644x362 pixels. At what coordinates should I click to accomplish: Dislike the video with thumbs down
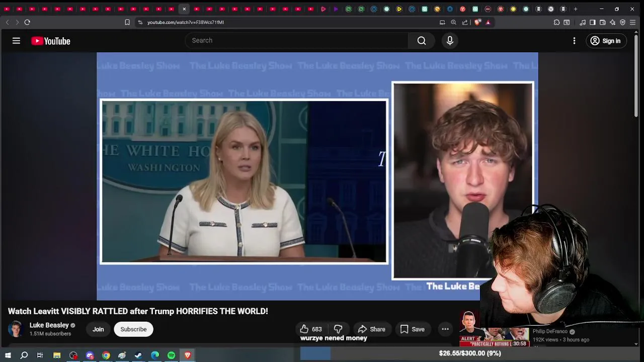(338, 329)
